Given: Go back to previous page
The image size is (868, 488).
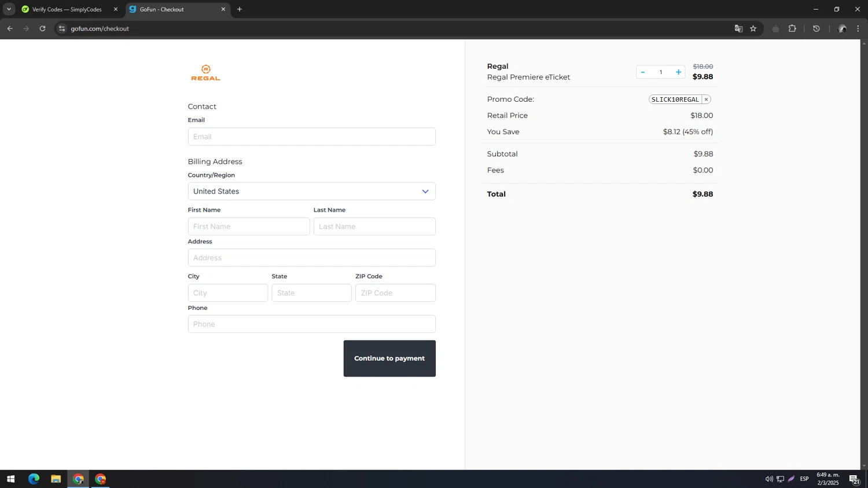Looking at the screenshot, I should click(x=10, y=28).
